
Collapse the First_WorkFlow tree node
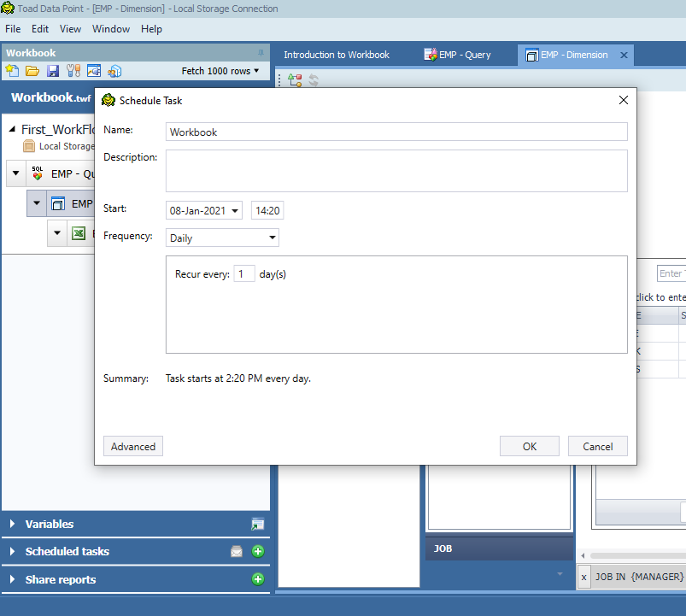[12, 129]
